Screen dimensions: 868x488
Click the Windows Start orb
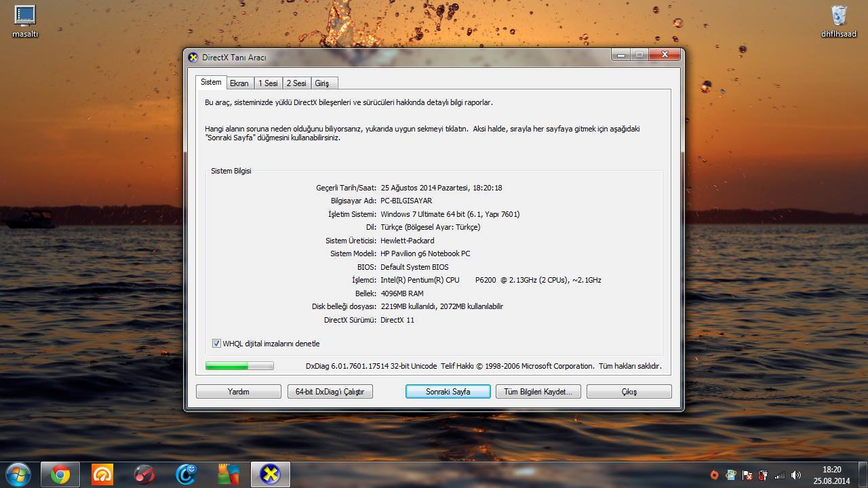17,474
